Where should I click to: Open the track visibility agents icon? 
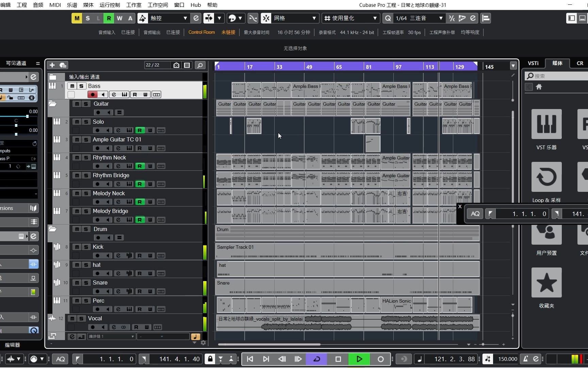(x=176, y=65)
